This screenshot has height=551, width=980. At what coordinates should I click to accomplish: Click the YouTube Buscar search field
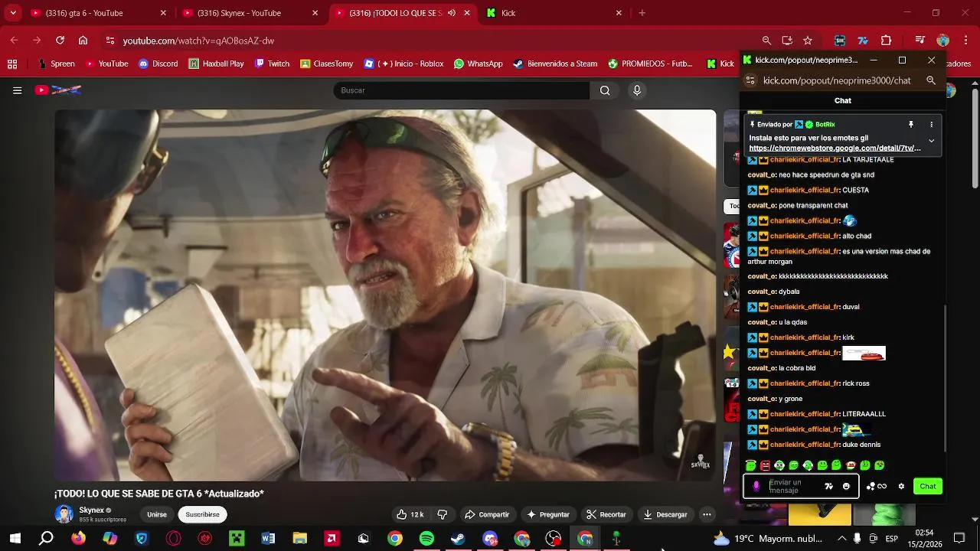click(x=461, y=90)
